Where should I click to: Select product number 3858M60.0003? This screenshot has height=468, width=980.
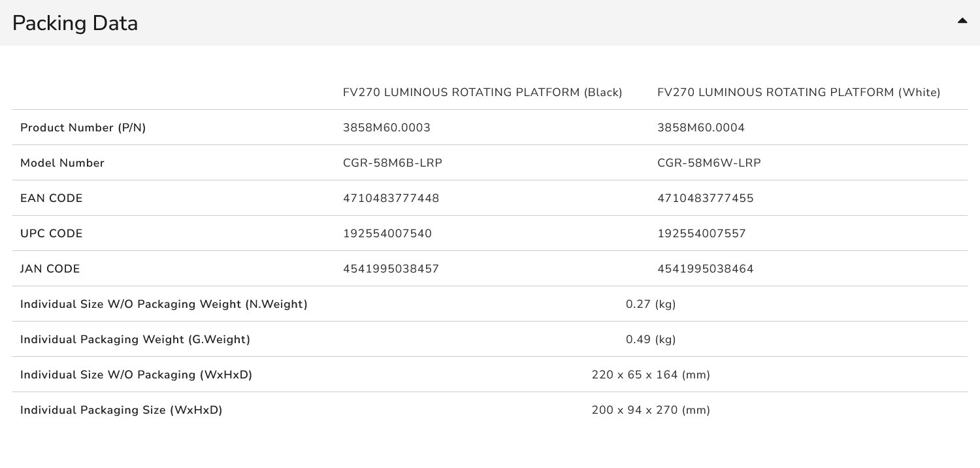(x=387, y=127)
